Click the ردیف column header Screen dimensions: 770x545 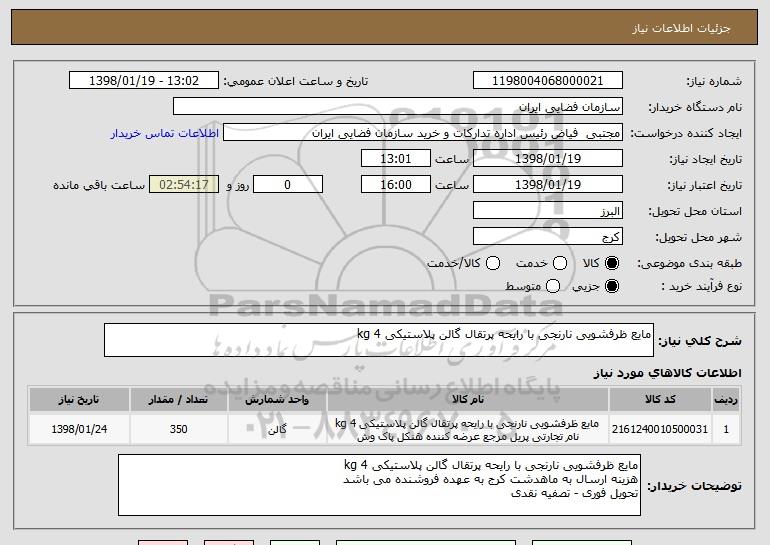[x=726, y=400]
